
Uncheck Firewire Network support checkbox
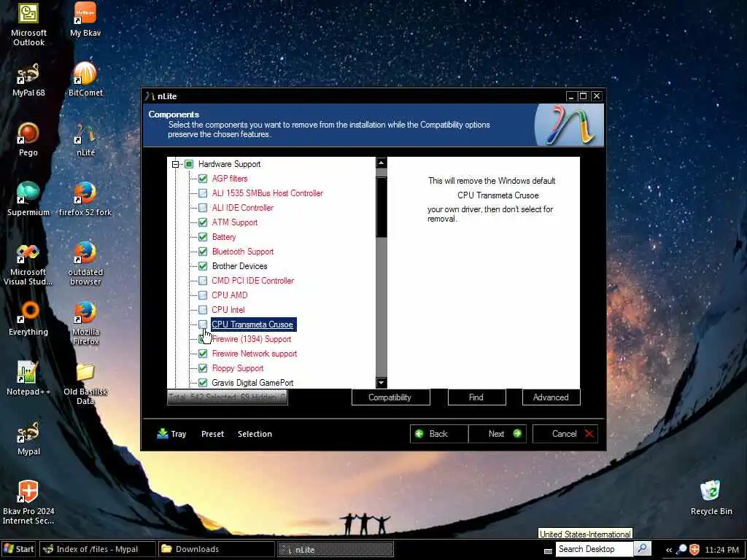[x=203, y=354]
